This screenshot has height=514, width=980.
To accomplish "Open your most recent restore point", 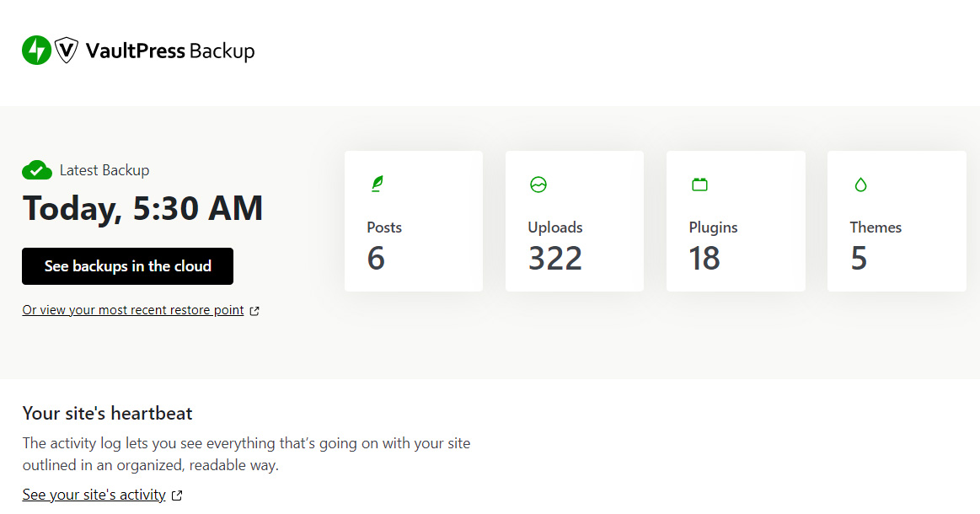I will point(132,309).
